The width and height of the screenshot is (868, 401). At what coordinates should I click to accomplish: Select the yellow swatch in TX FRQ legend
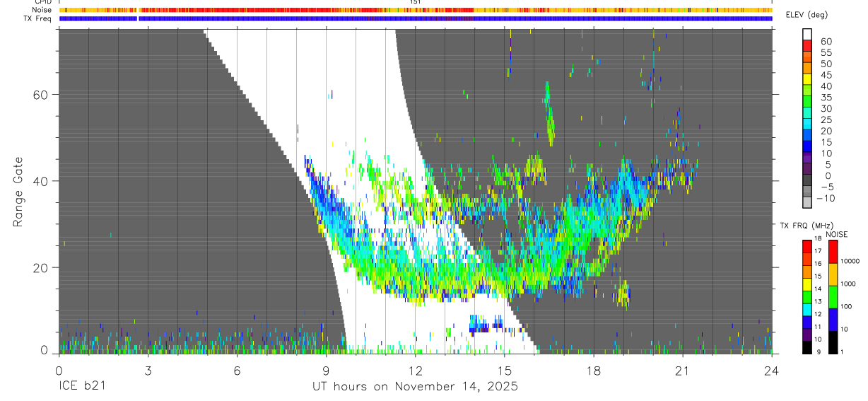coord(807,284)
